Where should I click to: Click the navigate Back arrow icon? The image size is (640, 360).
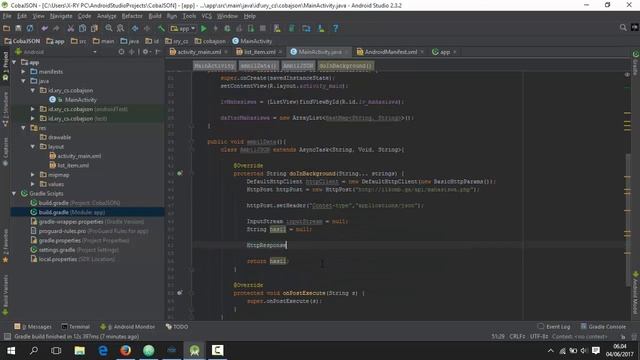coord(135,29)
